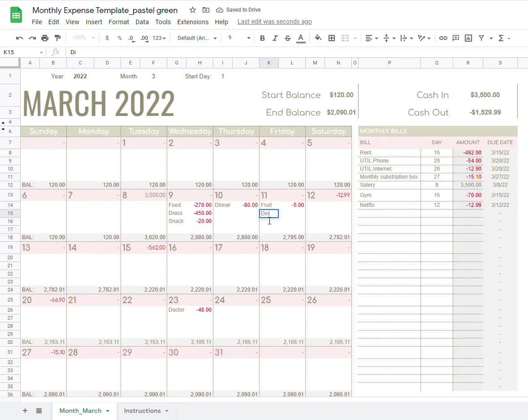Open the borders menu
Viewport: 528px width, 420px height.
click(332, 38)
